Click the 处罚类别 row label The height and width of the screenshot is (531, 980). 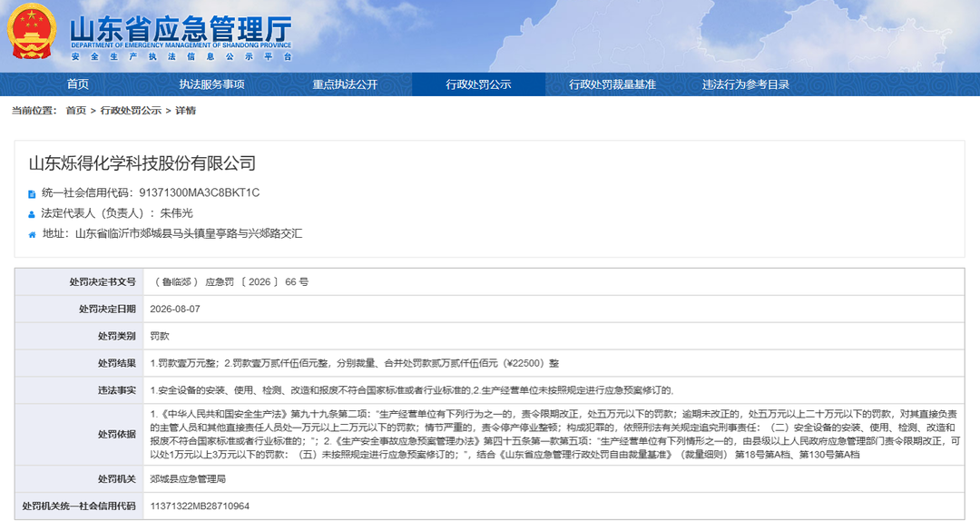coord(116,336)
